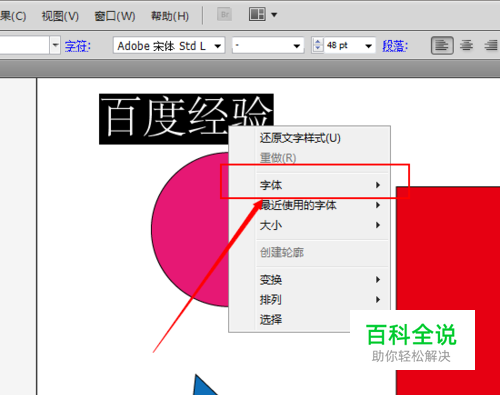Click the arrange documents layout icon

[257, 14]
